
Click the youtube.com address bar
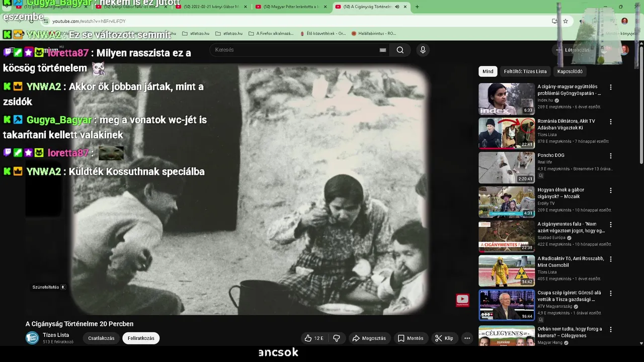(297, 21)
